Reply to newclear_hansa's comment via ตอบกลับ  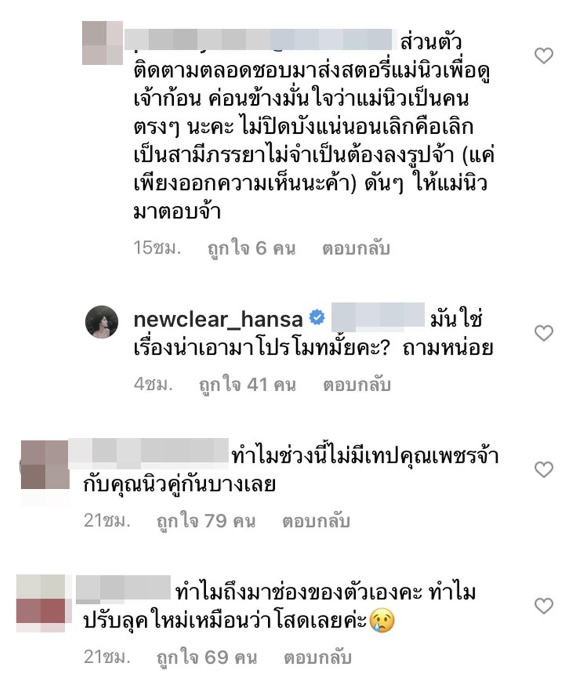point(356,384)
